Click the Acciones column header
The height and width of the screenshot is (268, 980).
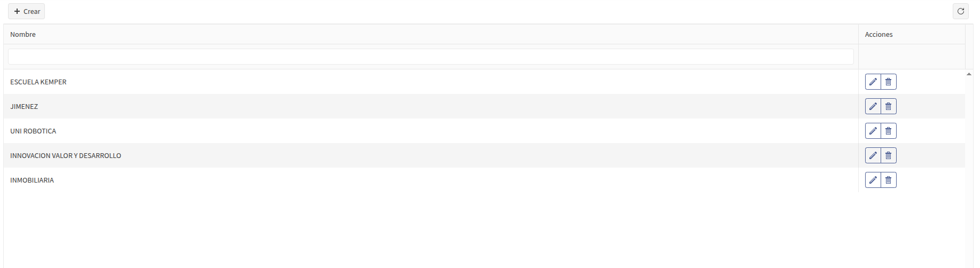click(912, 34)
